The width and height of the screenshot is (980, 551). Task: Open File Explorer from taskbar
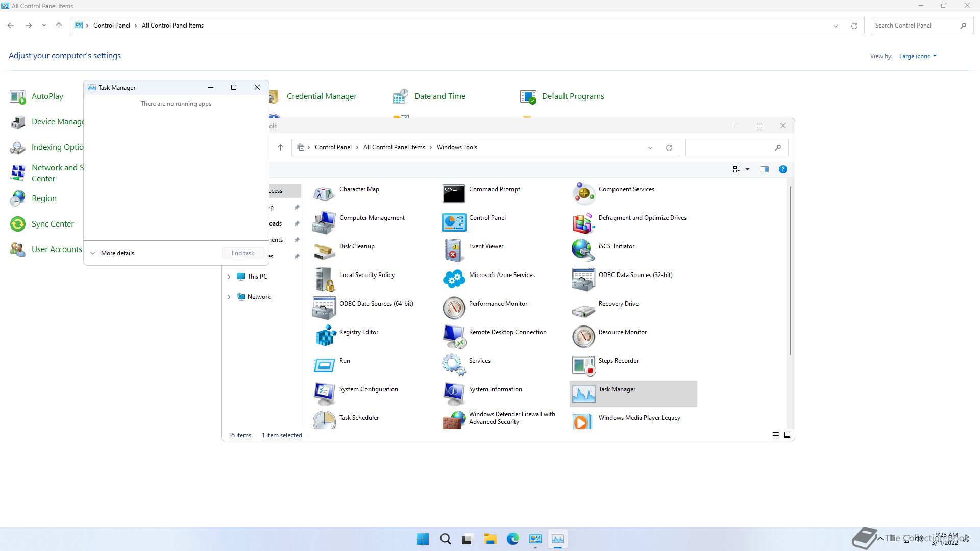pos(490,539)
